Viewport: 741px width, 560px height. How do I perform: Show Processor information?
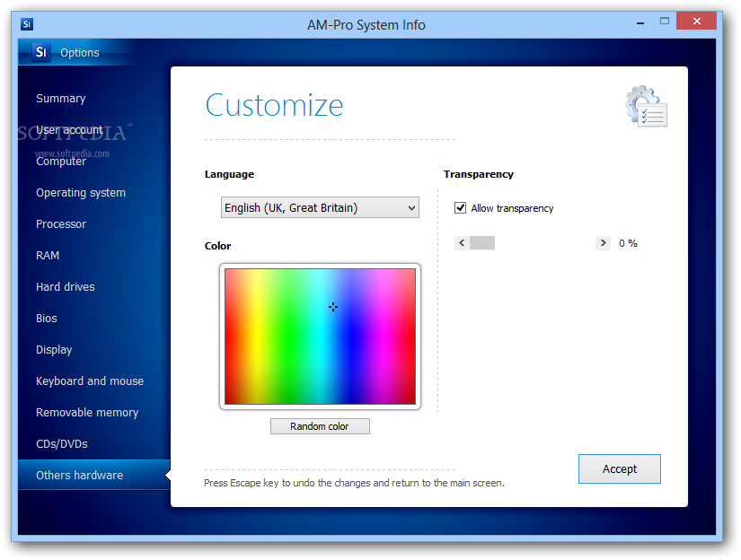[x=61, y=223]
